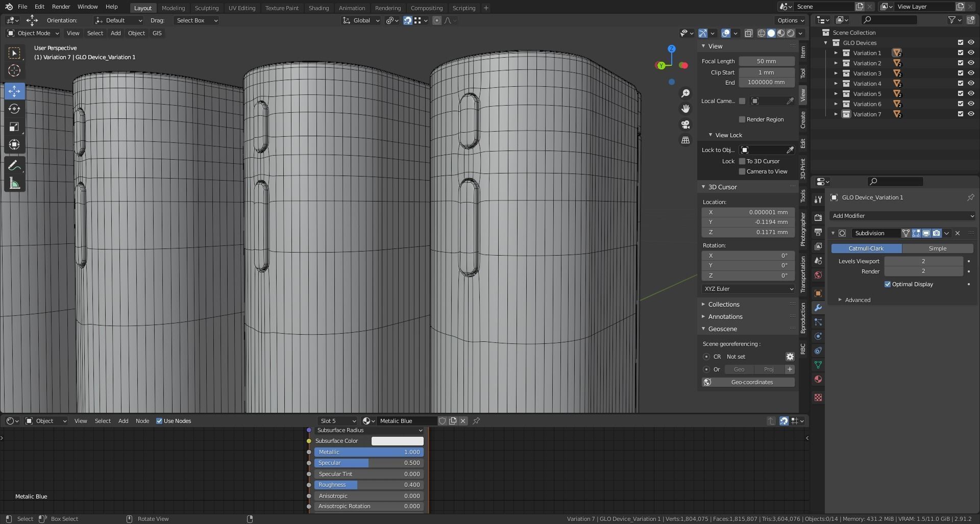The height and width of the screenshot is (524, 980).
Task: Select the Select Box tool icon
Action: click(14, 53)
